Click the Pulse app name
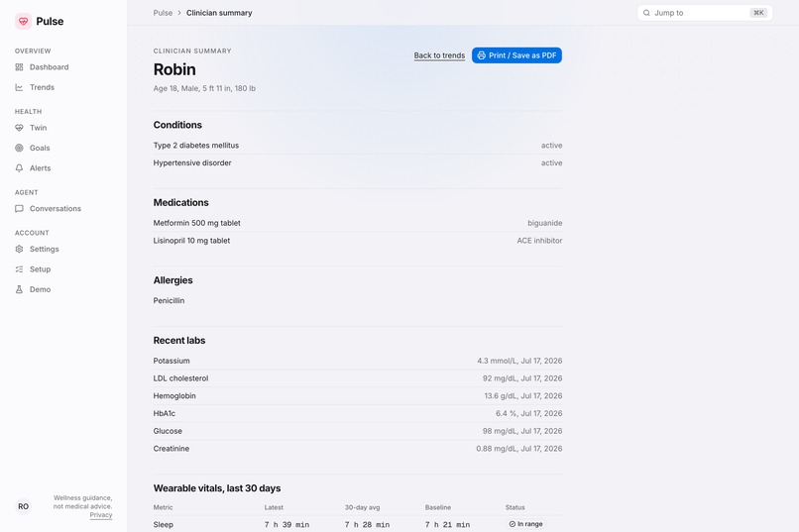The image size is (799, 532). click(50, 22)
